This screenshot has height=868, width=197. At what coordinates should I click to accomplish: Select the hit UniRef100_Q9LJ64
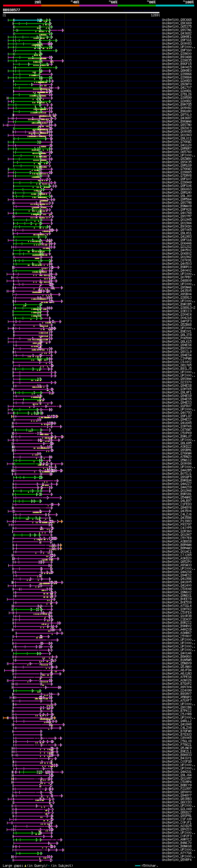[x=177, y=775]
